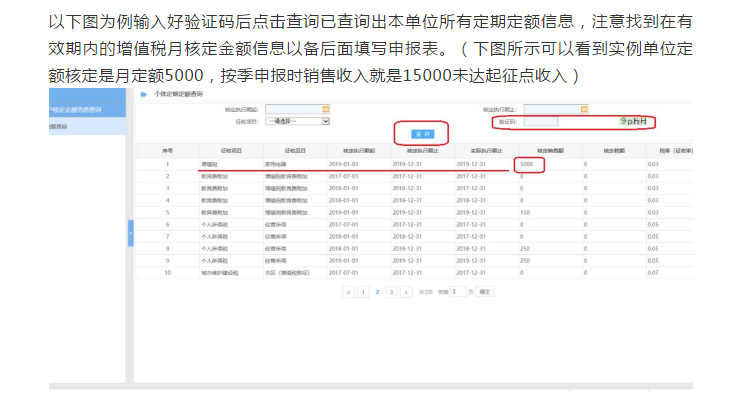Click the captcha image 9phH
Viewport: 751px width, 415px height.
coord(633,121)
